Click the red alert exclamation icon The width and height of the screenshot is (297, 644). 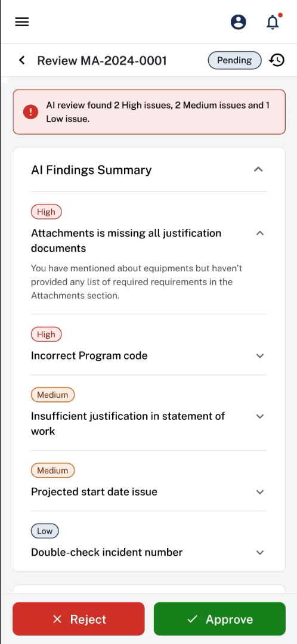30,112
